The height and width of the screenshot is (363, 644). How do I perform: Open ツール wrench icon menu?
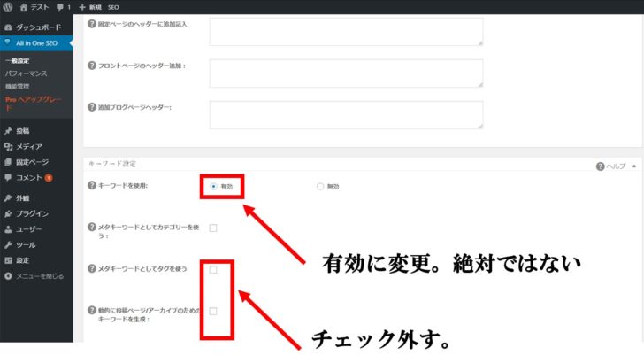tap(8, 245)
